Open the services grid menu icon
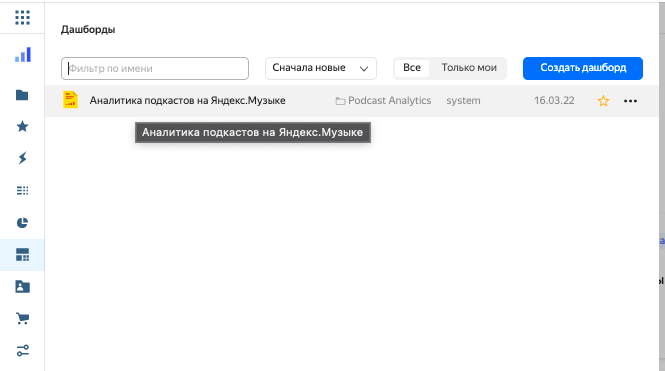Screen dimensions: 665x371 [x=22, y=17]
